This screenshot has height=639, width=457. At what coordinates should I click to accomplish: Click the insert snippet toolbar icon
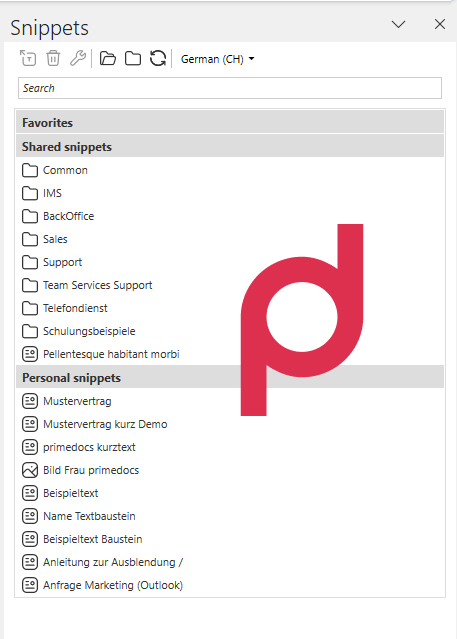point(28,58)
